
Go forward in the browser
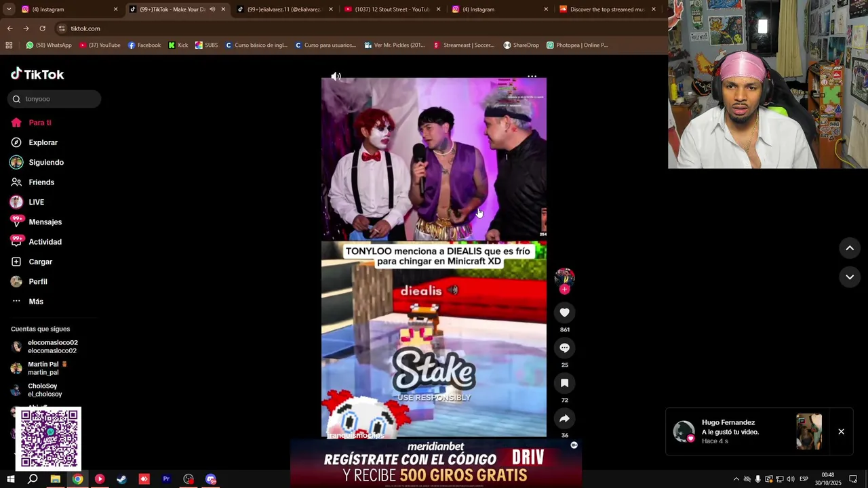(x=26, y=28)
